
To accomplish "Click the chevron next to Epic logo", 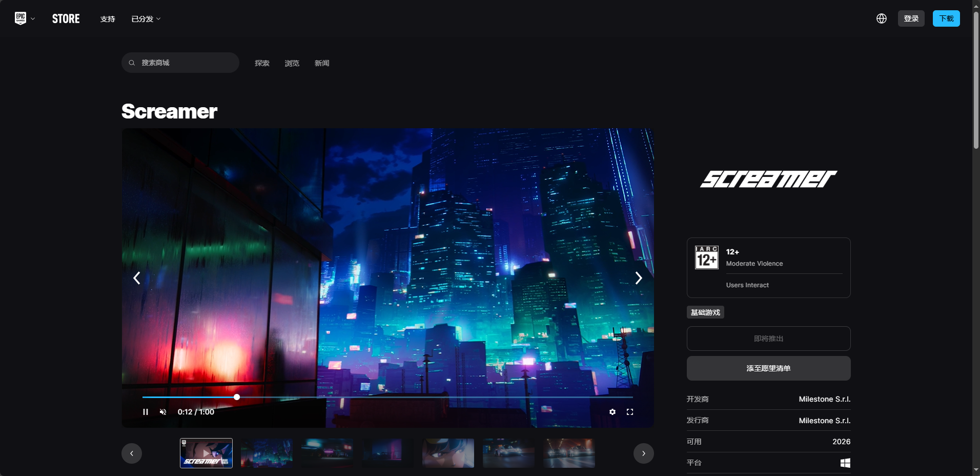I will pos(33,19).
